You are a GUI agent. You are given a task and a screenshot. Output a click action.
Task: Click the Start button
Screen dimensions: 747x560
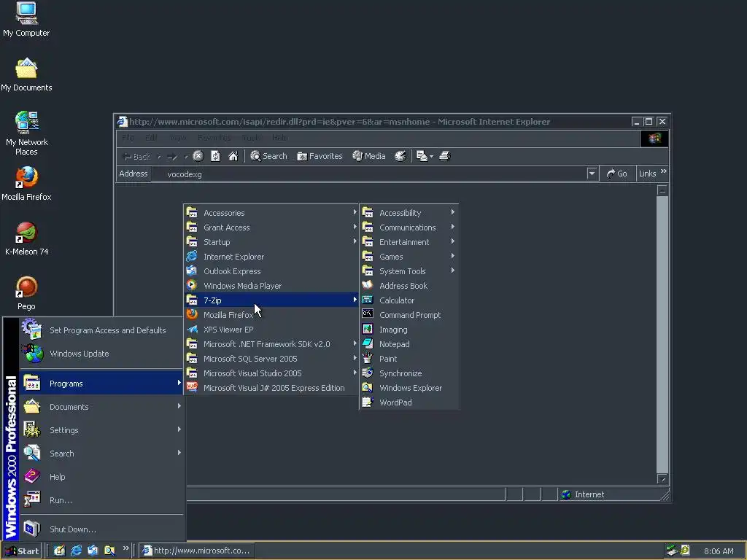pos(22,551)
